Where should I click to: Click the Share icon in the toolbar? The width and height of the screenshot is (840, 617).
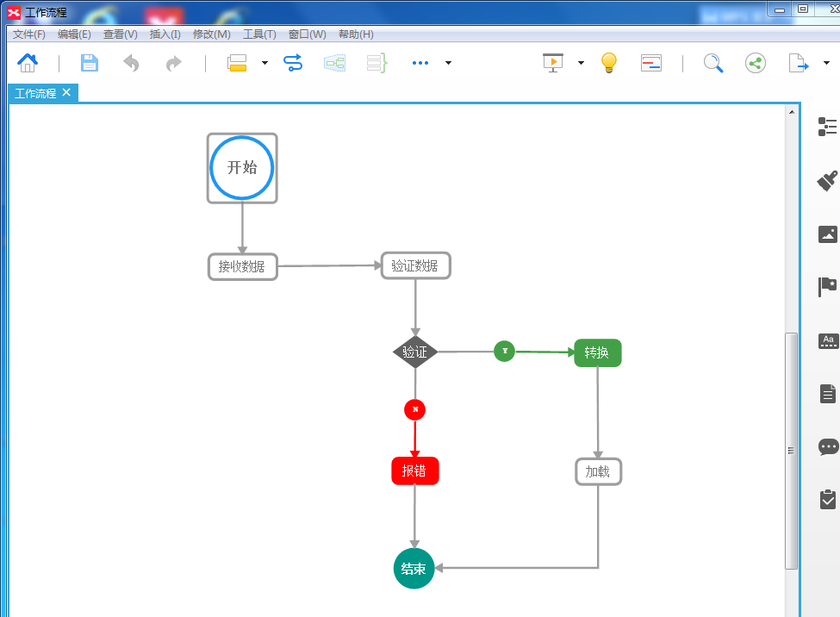point(756,63)
